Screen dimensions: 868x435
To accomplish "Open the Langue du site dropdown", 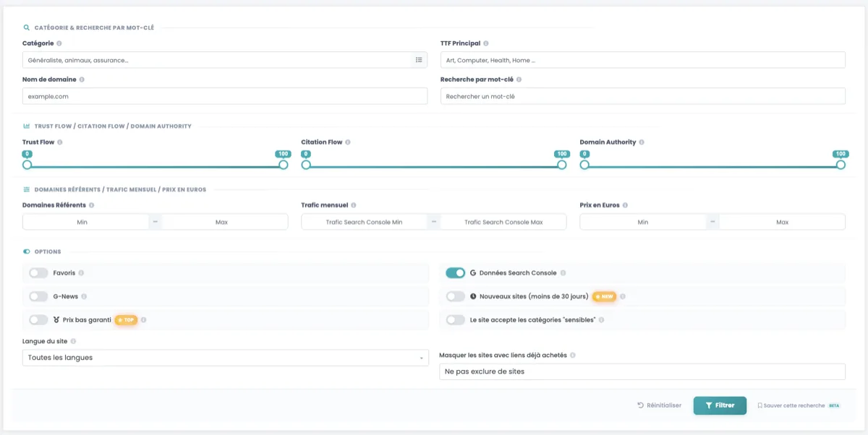I will (224, 357).
